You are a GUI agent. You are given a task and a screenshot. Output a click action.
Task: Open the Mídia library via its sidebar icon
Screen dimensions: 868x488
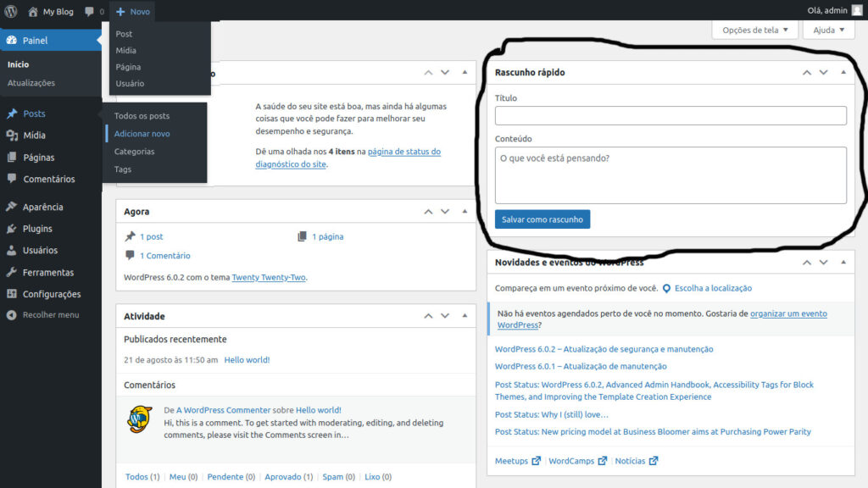pos(14,134)
